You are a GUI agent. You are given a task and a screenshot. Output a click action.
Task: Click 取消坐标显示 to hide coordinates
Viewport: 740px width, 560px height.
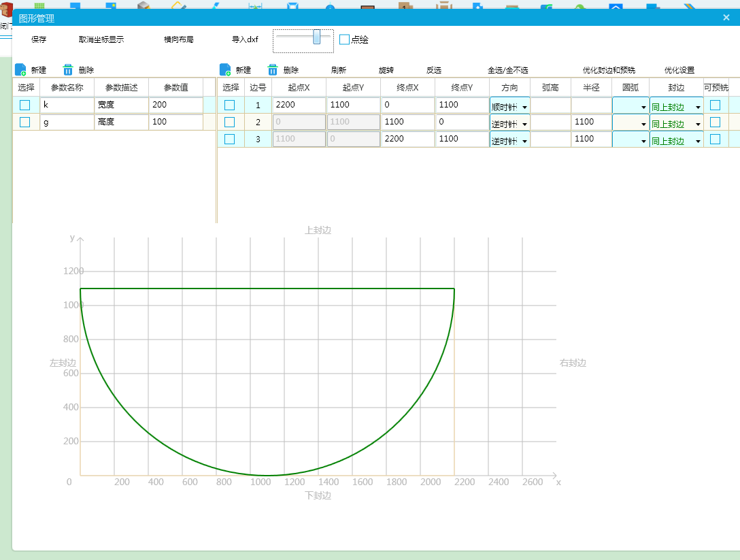click(101, 39)
